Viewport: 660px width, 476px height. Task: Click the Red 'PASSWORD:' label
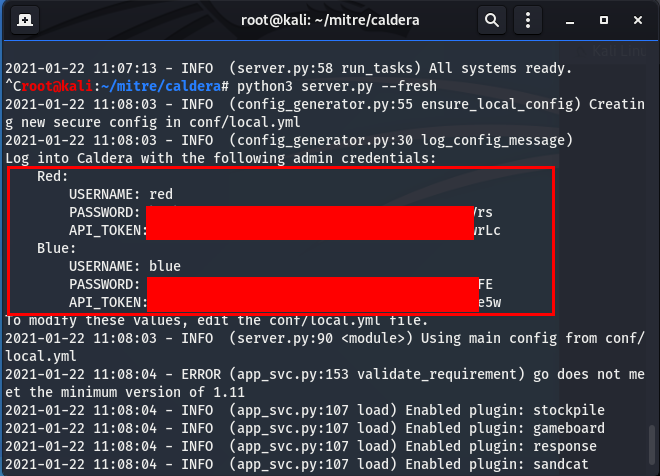tap(104, 213)
